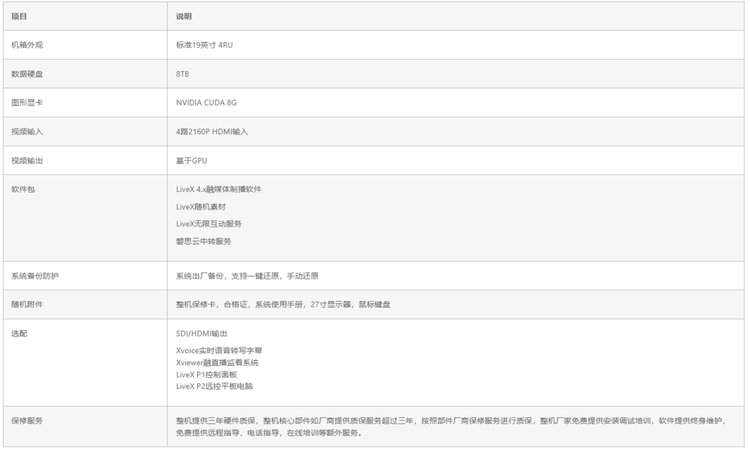Click the 随机附件 row label
The height and width of the screenshot is (449, 750).
(x=27, y=304)
